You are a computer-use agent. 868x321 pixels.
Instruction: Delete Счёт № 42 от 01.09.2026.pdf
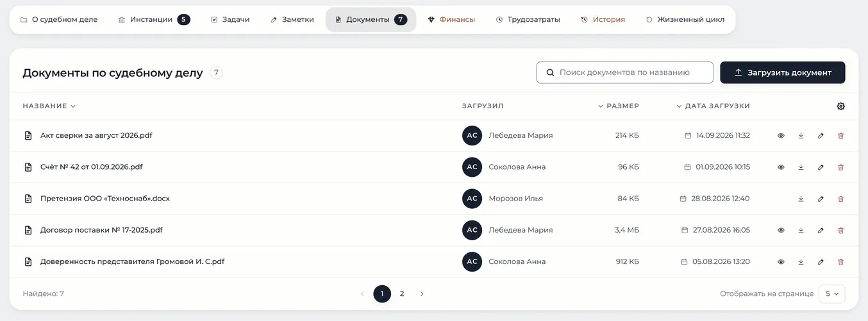tap(841, 167)
